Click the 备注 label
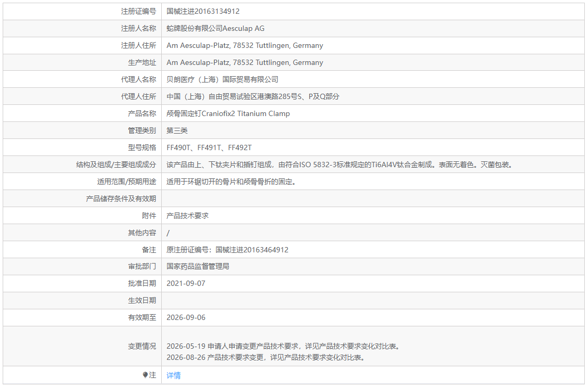588x386 pixels. click(x=149, y=250)
